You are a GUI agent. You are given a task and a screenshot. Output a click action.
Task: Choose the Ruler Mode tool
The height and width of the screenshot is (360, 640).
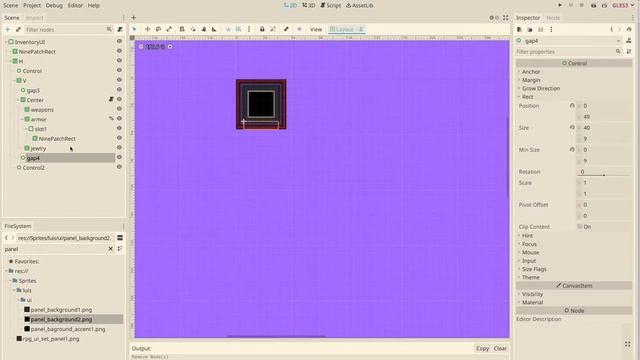(214, 29)
